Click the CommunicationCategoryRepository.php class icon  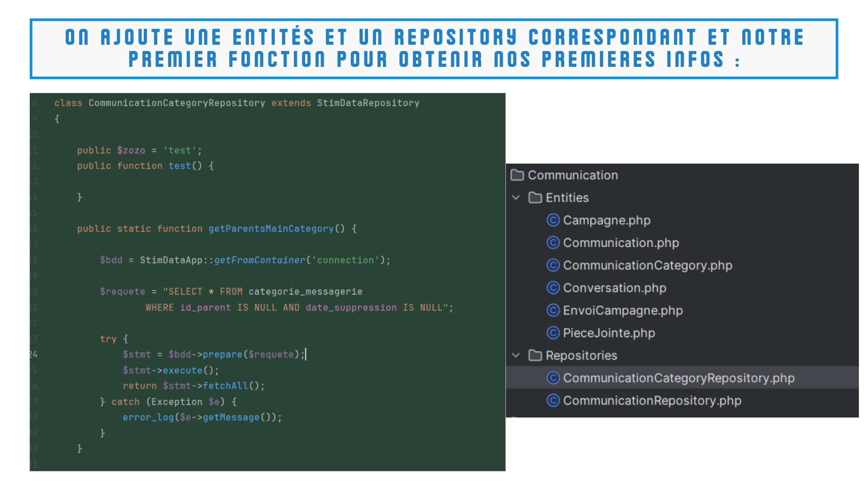[x=553, y=378]
